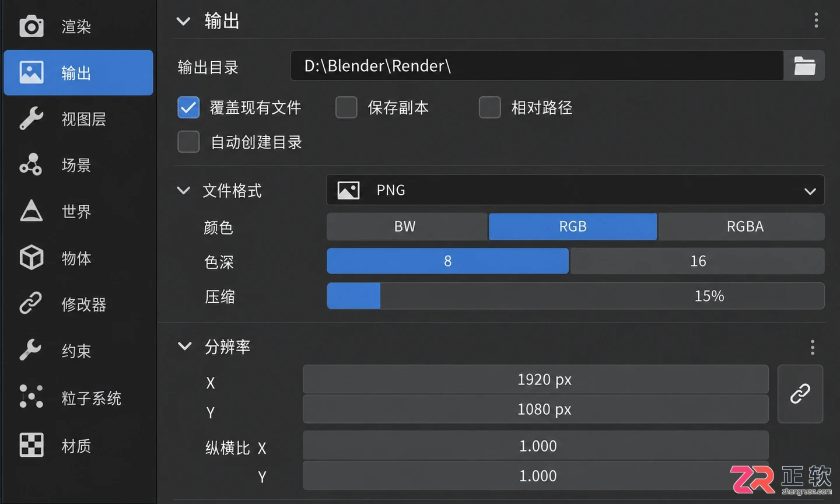Screen dimensions: 840x504
Task: Click the cone icon for 世界
Action: tap(32, 211)
